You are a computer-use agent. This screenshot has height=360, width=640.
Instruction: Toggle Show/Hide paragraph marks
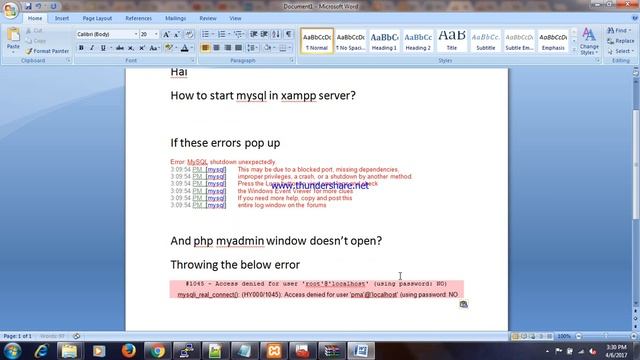point(288,34)
